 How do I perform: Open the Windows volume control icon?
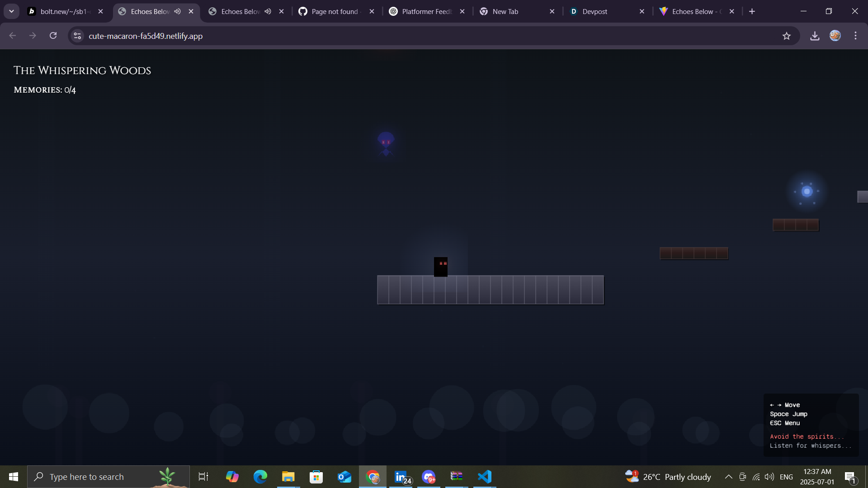pyautogui.click(x=769, y=477)
